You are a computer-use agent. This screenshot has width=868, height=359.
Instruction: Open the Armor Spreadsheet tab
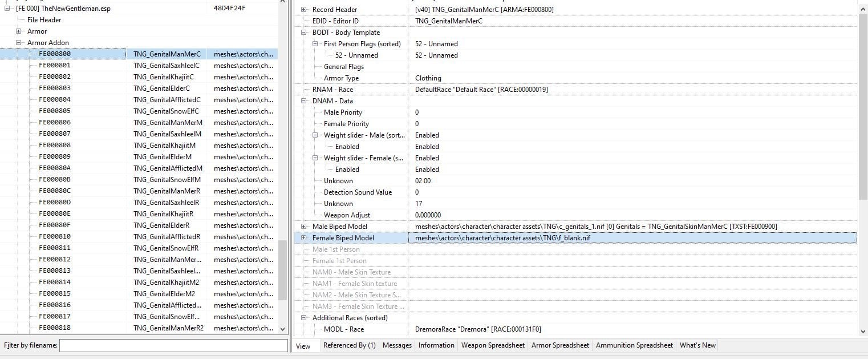click(x=560, y=345)
